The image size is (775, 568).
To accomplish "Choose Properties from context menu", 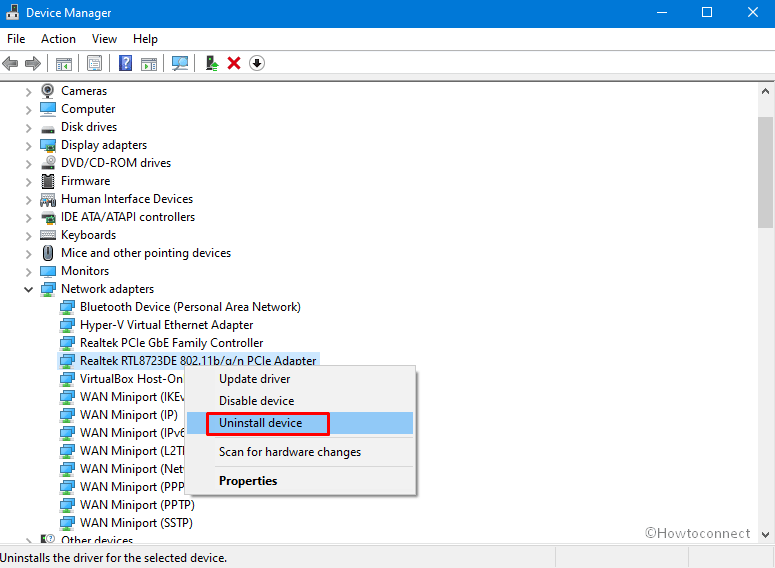I will (301, 481).
